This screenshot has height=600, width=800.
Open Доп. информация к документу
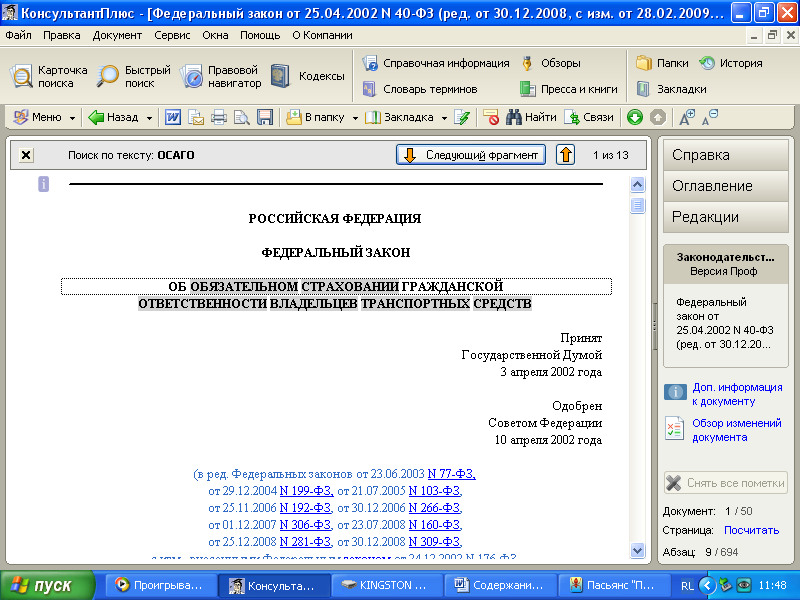737,394
